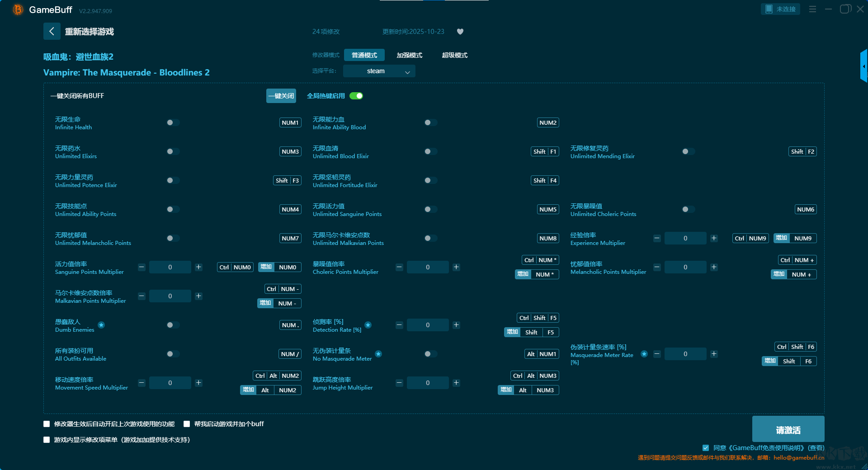Open the disclaimer view link
The height and width of the screenshot is (470, 868).
click(816, 448)
